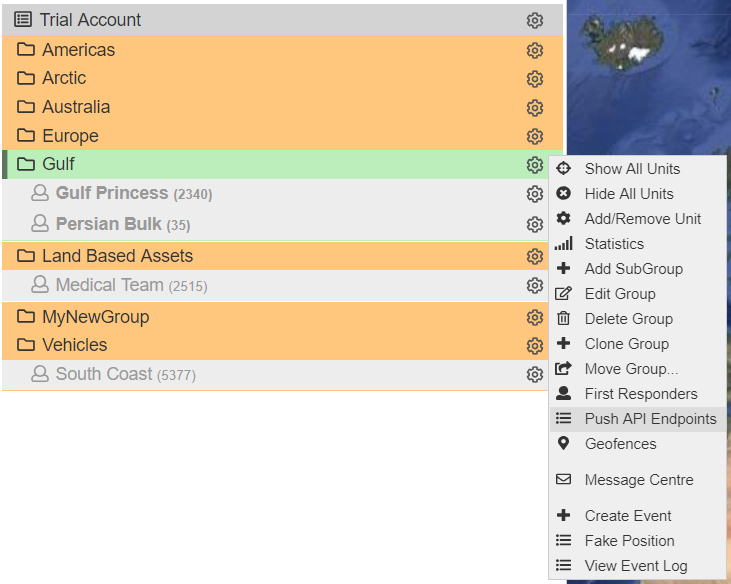Open gear menu for South Coast unit
Screen dimensions: 731x584
point(535,375)
